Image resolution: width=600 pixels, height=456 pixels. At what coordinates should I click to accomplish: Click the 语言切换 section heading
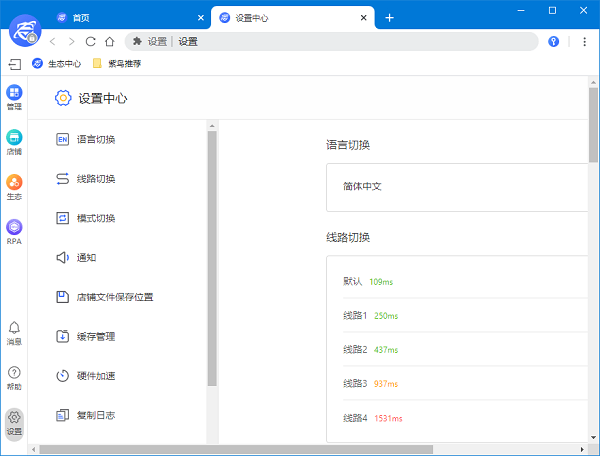[x=348, y=145]
